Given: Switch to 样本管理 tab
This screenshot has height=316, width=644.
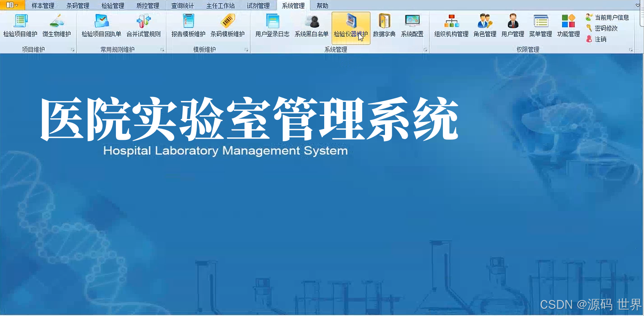Looking at the screenshot, I should [x=43, y=6].
